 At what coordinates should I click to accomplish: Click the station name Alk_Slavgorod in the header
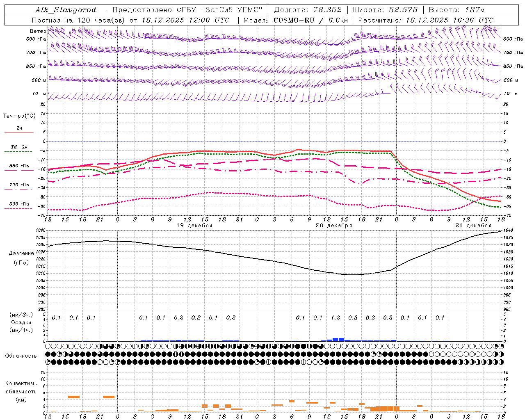[66, 10]
